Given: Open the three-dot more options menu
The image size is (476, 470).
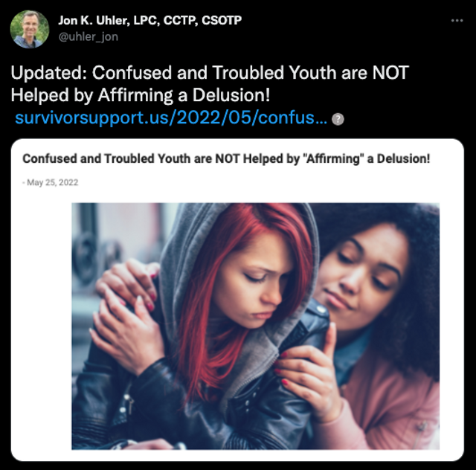Looking at the screenshot, I should click(457, 20).
